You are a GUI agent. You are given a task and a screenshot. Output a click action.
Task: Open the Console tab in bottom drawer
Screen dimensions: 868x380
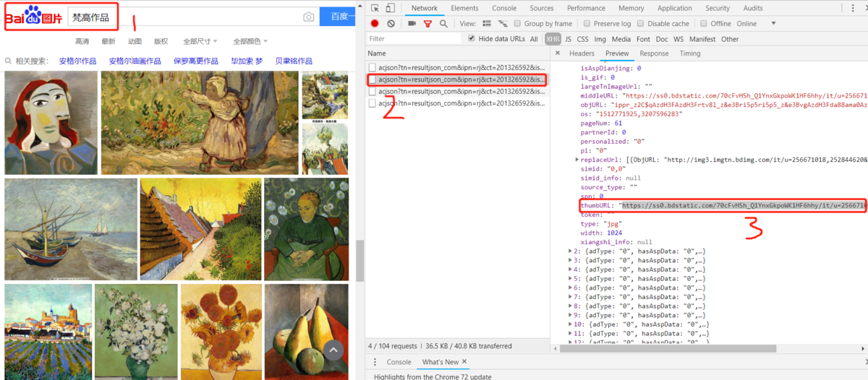coord(399,362)
